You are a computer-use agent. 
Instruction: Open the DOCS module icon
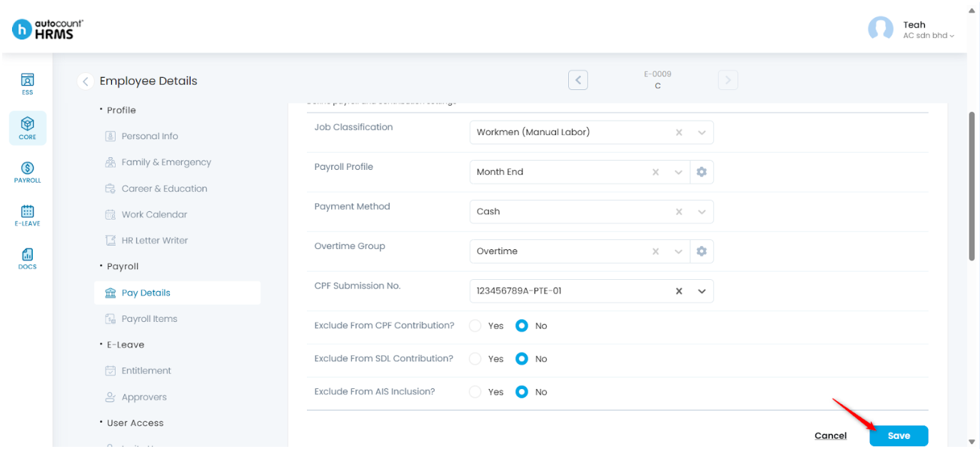point(27,258)
